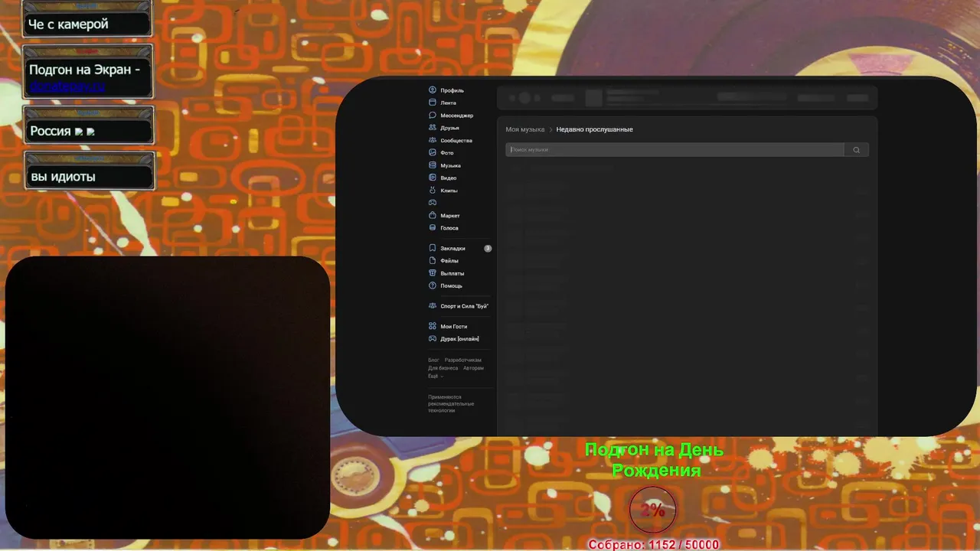Go back to Моя музыка breadcrumb
Viewport: 980px width, 551px height.
tap(525, 129)
